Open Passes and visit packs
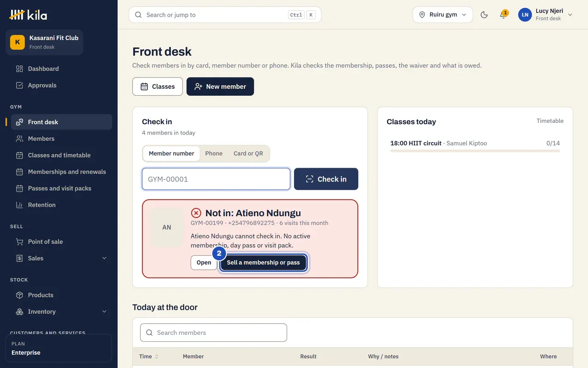588x368 pixels. pyautogui.click(x=62, y=188)
